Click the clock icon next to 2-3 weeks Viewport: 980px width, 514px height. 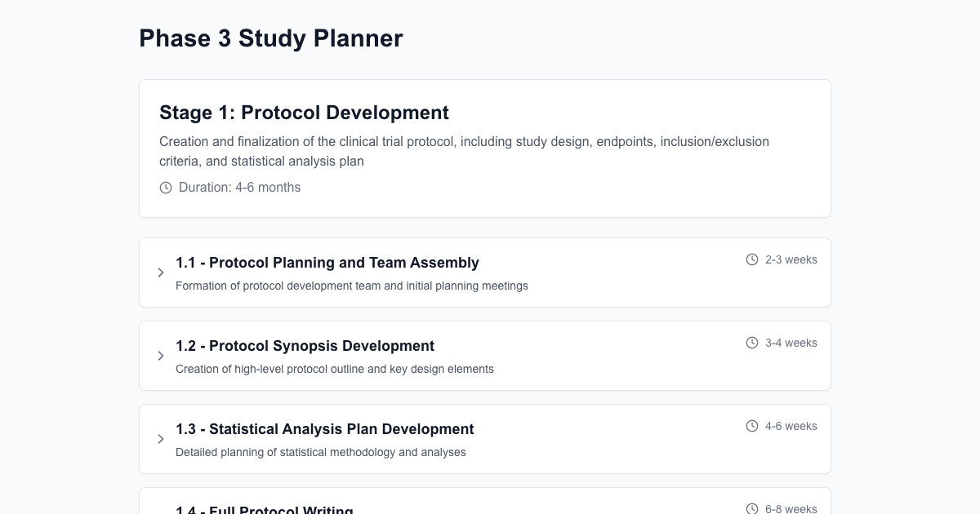[x=751, y=259]
